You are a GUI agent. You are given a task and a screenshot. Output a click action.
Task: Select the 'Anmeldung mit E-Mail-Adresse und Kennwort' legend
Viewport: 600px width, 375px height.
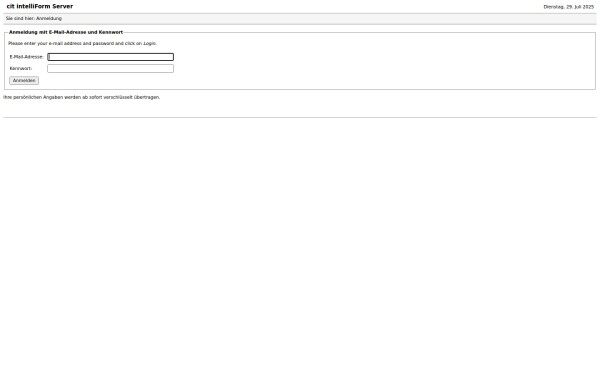66,32
